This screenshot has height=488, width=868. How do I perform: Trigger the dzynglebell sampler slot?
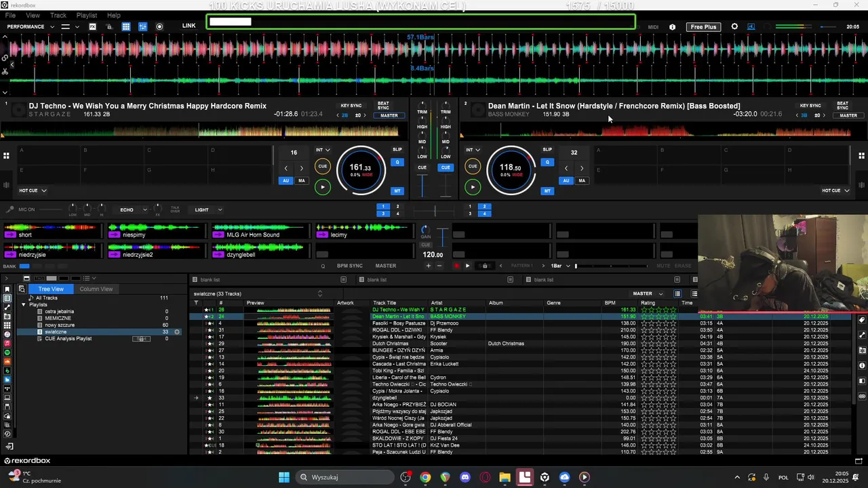coord(260,251)
